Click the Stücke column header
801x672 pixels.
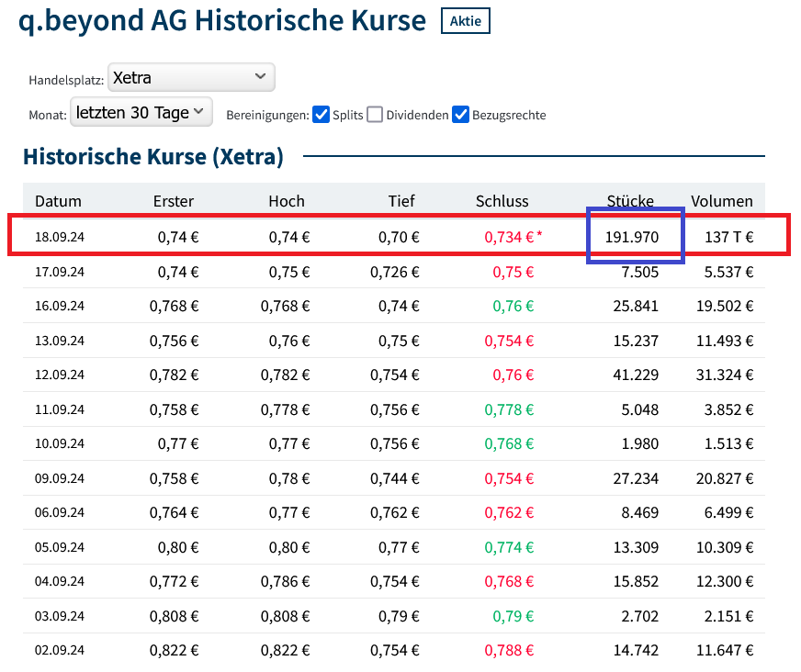tap(631, 201)
